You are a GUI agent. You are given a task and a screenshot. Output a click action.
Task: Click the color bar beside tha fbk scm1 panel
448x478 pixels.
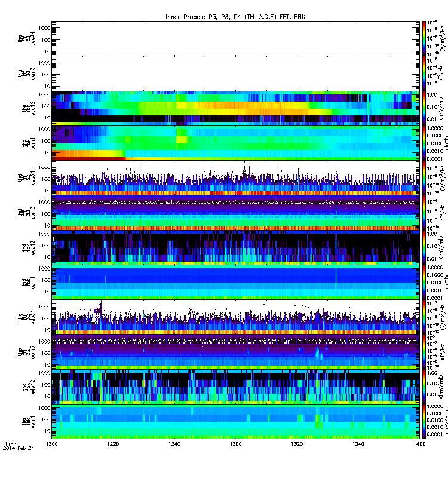point(424,143)
